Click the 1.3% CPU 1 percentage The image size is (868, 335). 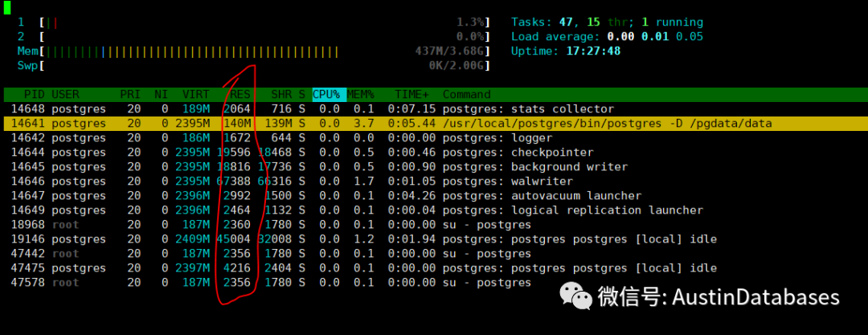coord(470,22)
